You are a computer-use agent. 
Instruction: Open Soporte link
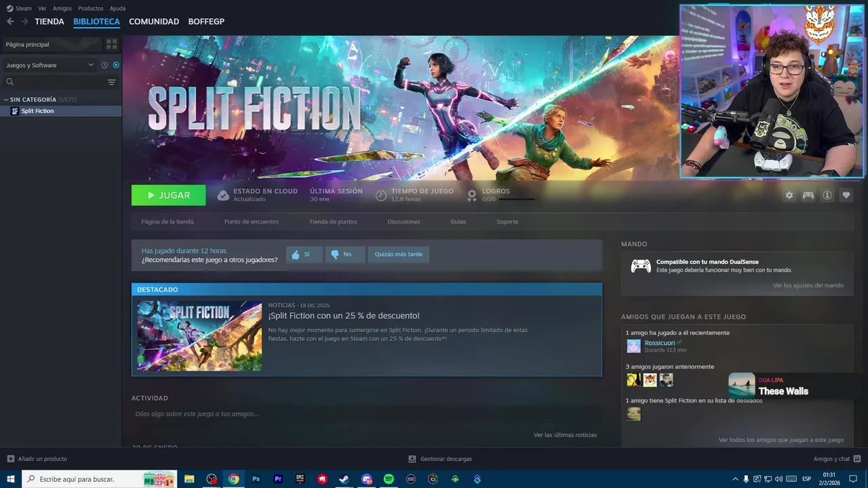507,222
